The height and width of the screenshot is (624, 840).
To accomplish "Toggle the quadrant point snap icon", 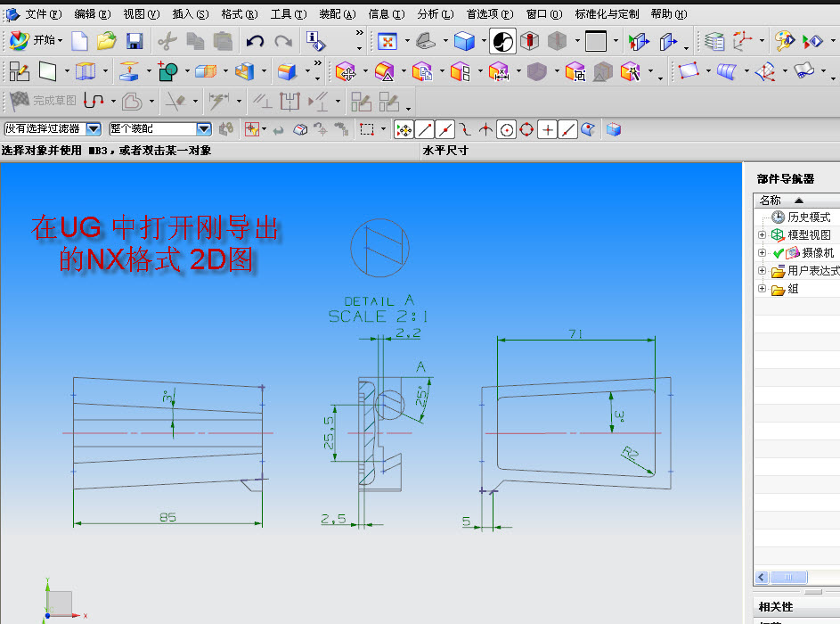I will click(x=526, y=129).
